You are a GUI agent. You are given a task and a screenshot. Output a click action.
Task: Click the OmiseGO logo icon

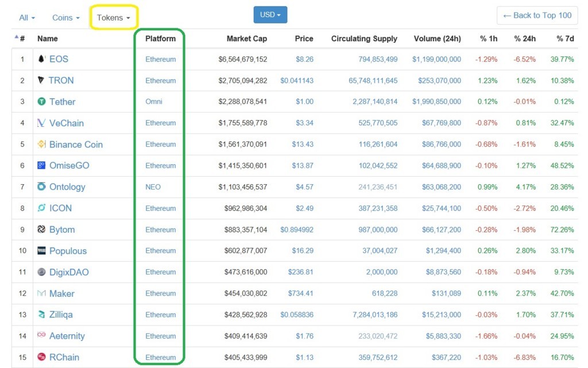point(41,165)
